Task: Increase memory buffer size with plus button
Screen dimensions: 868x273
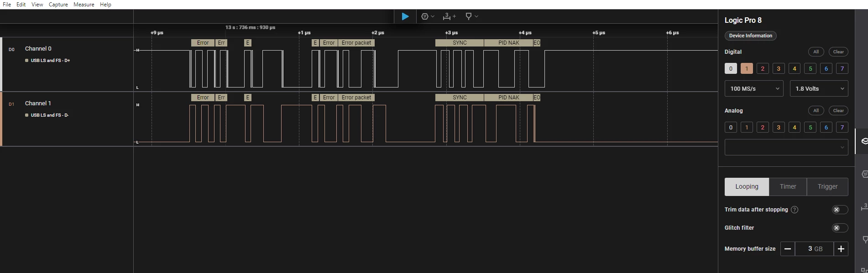Action: pyautogui.click(x=841, y=249)
